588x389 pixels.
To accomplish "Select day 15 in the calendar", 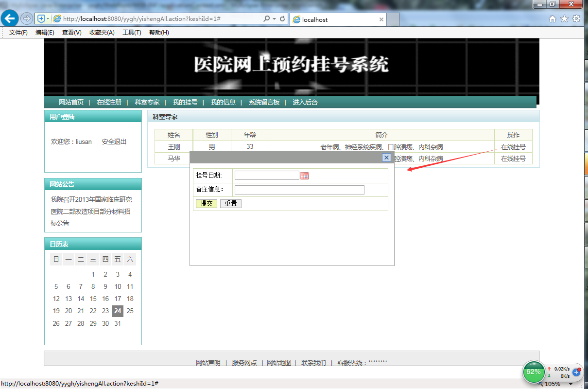I will (x=93, y=299).
